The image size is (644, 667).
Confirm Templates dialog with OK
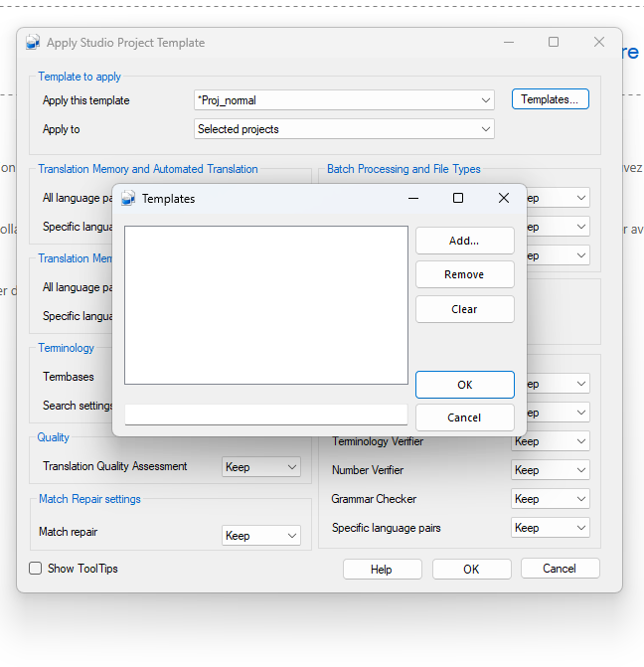(x=464, y=385)
